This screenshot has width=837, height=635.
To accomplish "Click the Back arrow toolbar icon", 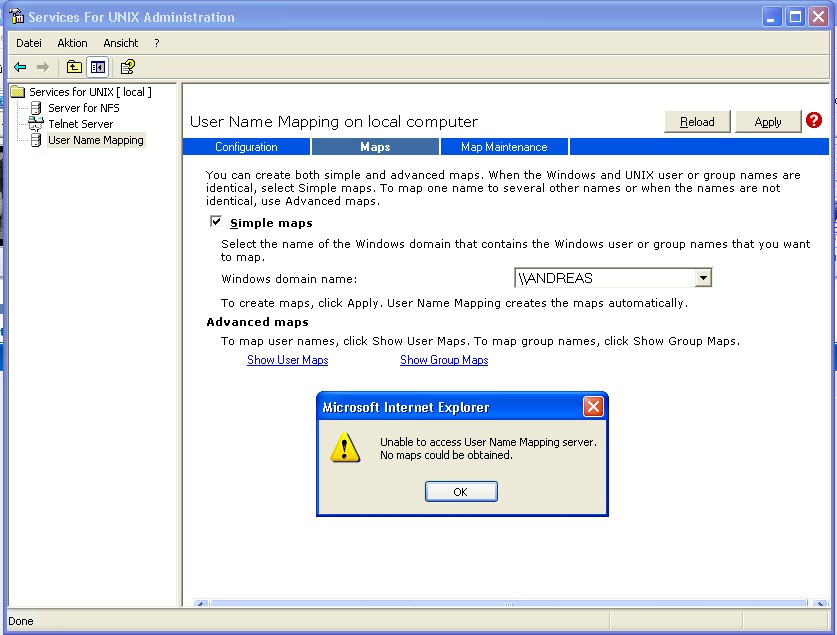I will coord(20,67).
